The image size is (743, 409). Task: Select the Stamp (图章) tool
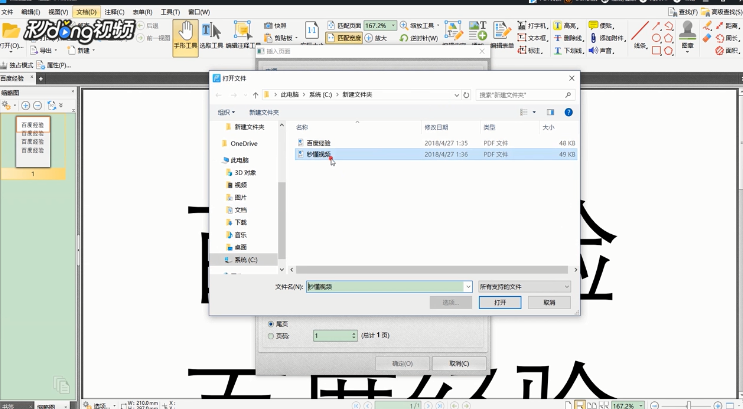(688, 34)
